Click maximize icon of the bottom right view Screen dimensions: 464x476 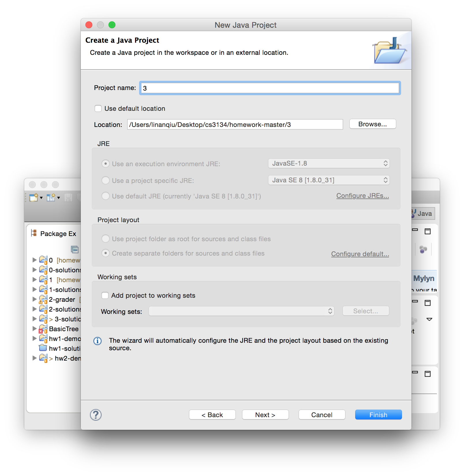tap(428, 374)
